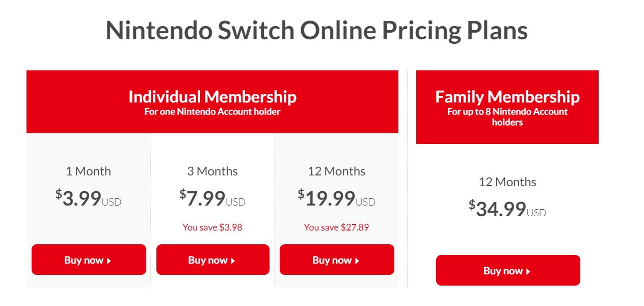Viewport: 644px width, 306px height.
Task: Buy the 1 Month individual plan
Action: point(89,260)
